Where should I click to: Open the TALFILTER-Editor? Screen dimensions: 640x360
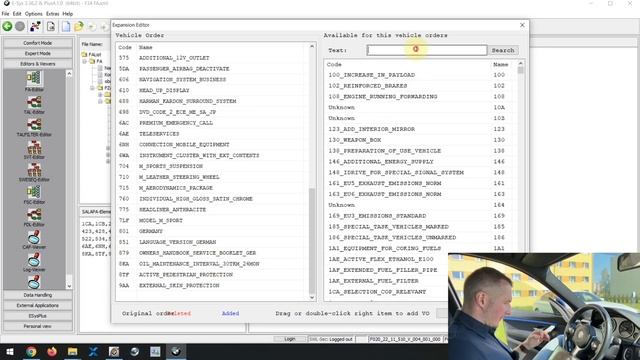[x=34, y=127]
